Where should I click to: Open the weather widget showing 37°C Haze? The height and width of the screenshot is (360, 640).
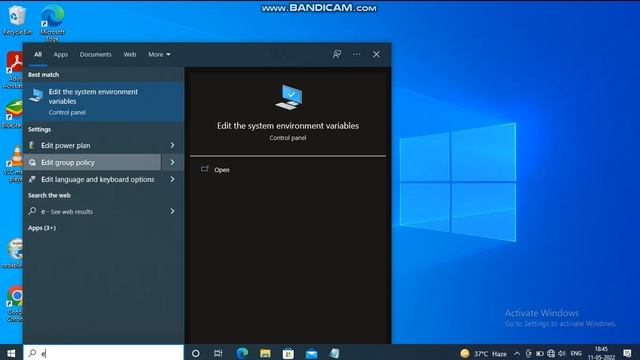tap(483, 353)
